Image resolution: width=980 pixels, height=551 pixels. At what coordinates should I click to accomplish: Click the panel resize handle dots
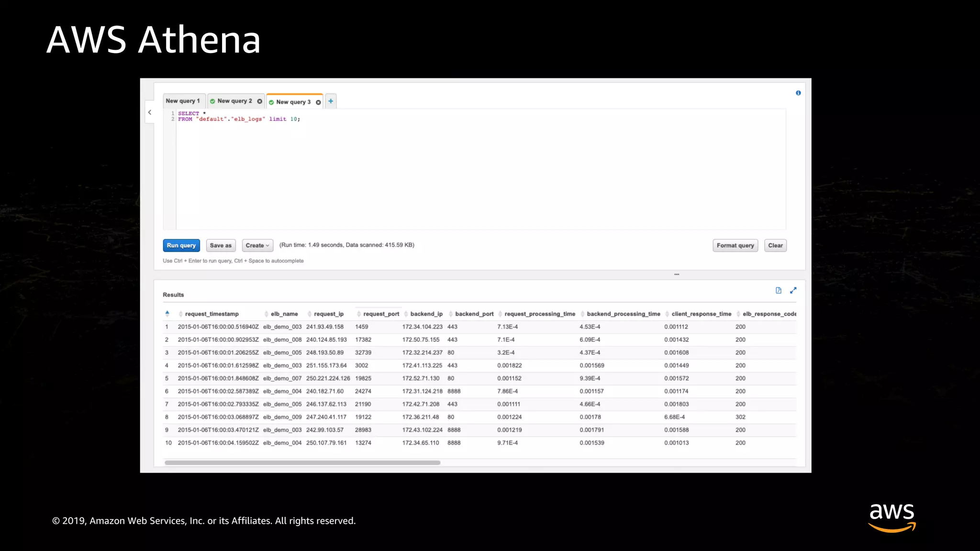click(x=677, y=274)
